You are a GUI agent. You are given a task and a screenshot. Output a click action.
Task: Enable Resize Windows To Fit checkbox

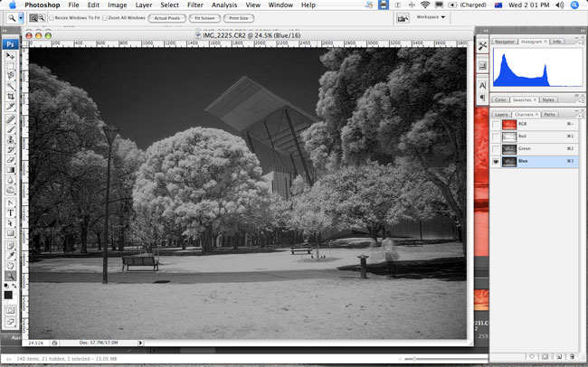(x=52, y=17)
